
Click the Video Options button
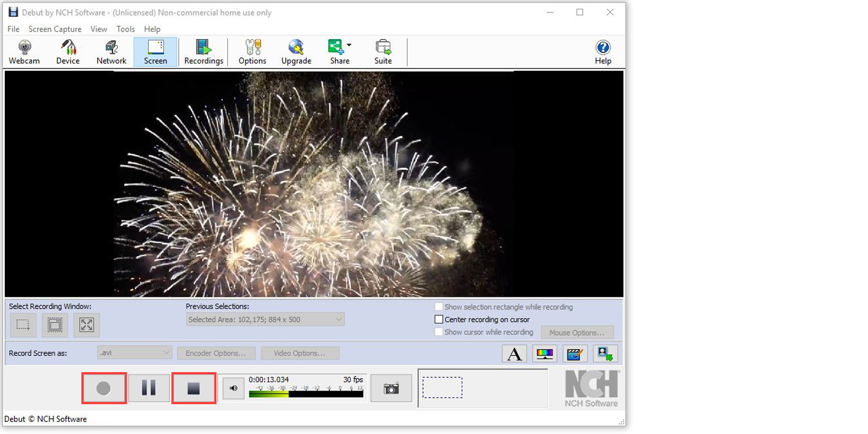pos(299,353)
